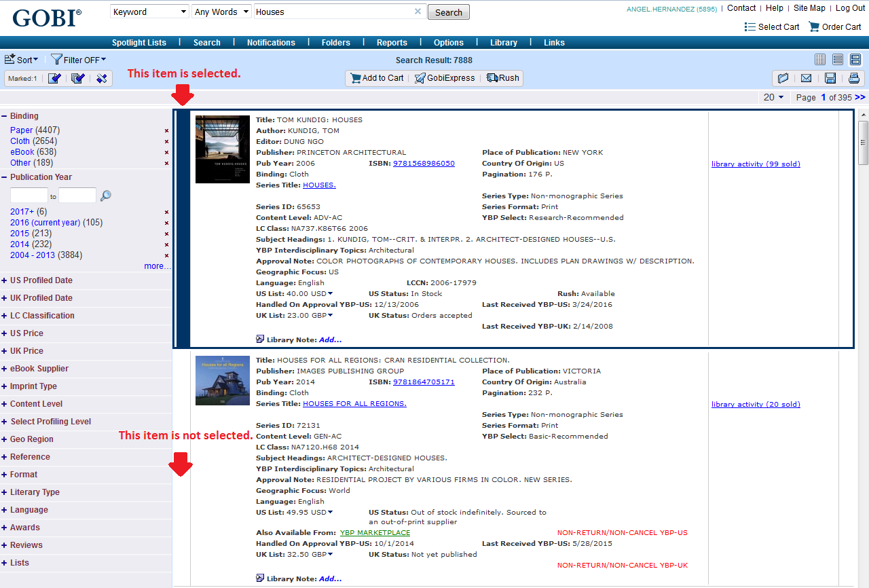This screenshot has height=588, width=869.
Task: Click the printer icon
Action: [854, 78]
